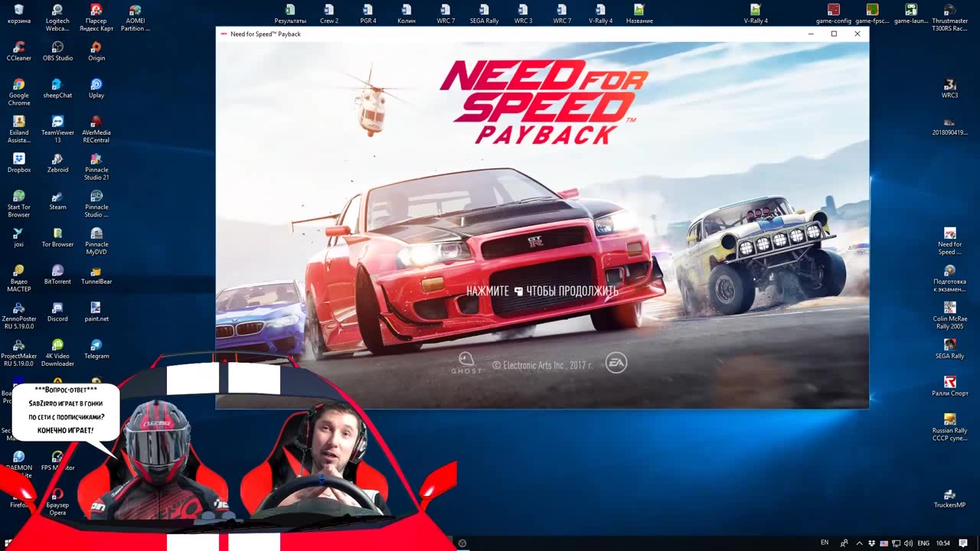This screenshot has height=551, width=980.
Task: Open the Результаты file on the desktop
Action: 290,14
